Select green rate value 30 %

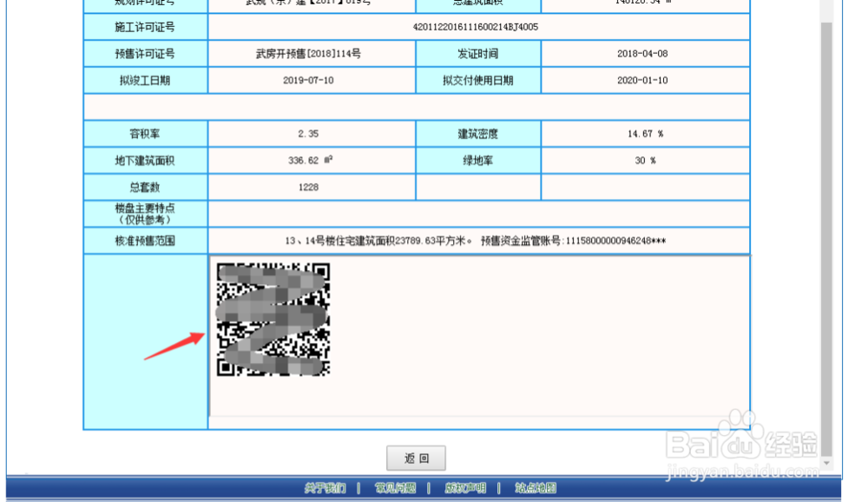coord(645,160)
